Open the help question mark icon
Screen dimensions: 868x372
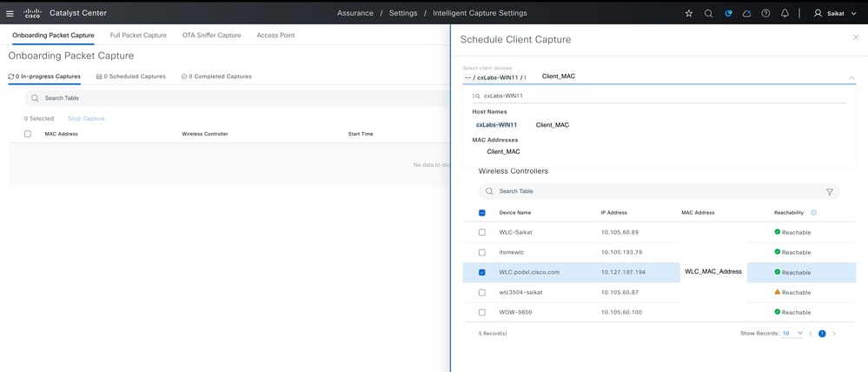coord(765,13)
